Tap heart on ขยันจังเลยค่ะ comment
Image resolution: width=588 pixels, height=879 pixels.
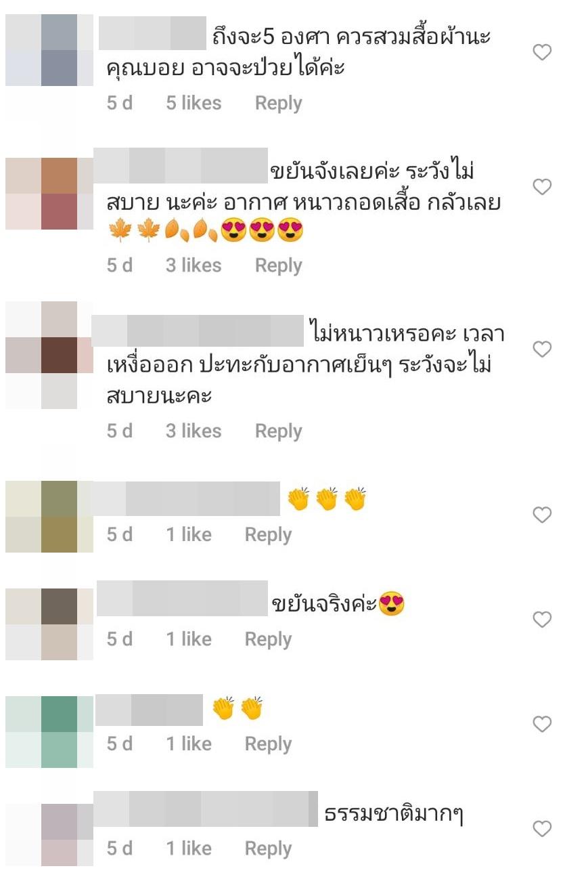(x=543, y=187)
